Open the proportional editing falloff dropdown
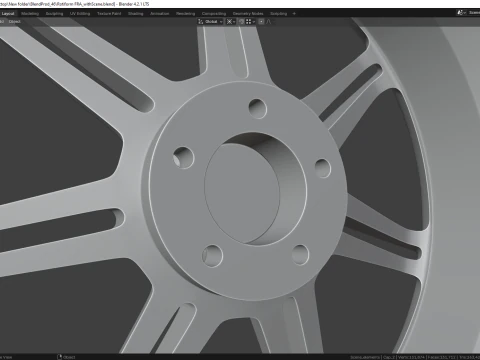480x360 pixels. [269, 22]
